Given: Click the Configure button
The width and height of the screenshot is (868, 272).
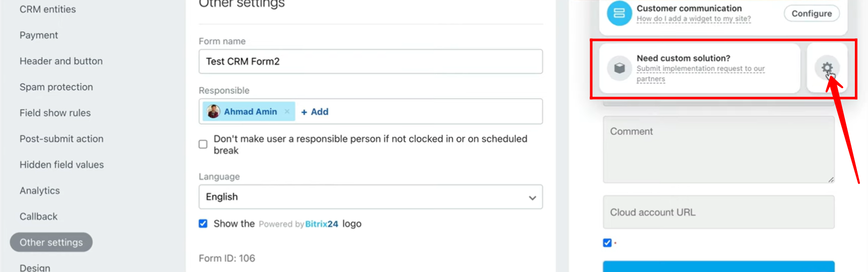Looking at the screenshot, I should click(811, 14).
